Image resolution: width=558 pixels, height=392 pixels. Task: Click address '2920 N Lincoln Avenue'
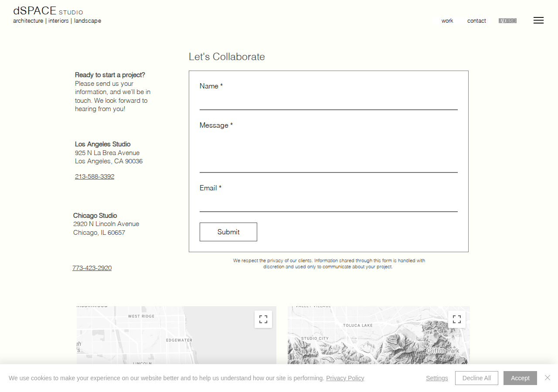click(106, 224)
